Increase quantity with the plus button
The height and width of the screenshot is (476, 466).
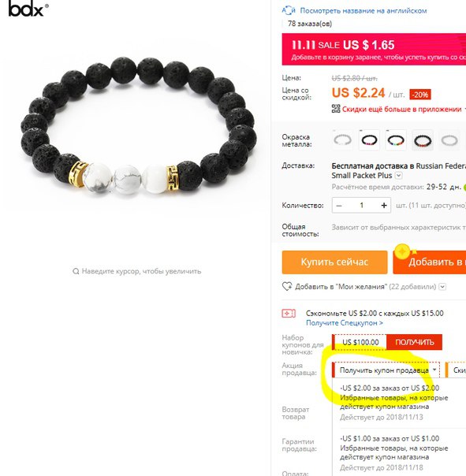(x=384, y=205)
